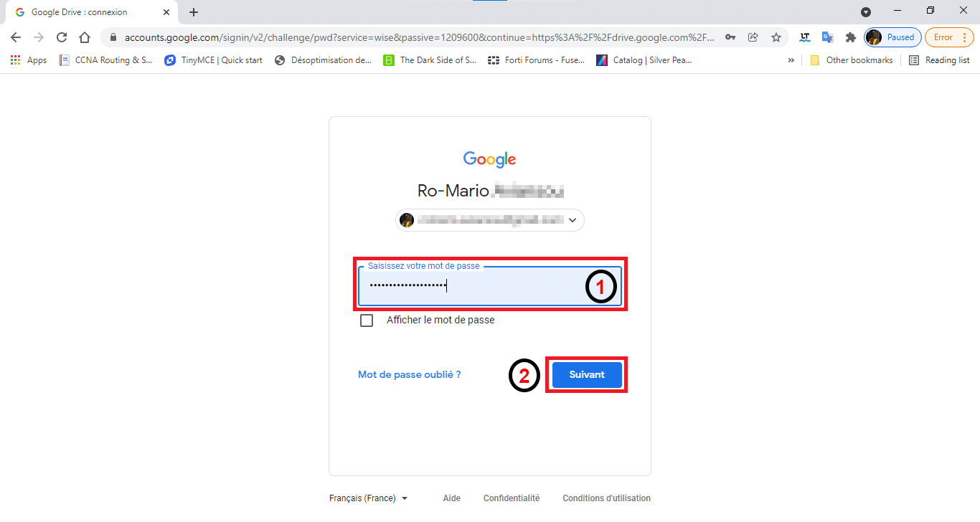Open Apps shortcut in bookmarks bar
The height and width of the screenshot is (522, 980).
[29, 60]
